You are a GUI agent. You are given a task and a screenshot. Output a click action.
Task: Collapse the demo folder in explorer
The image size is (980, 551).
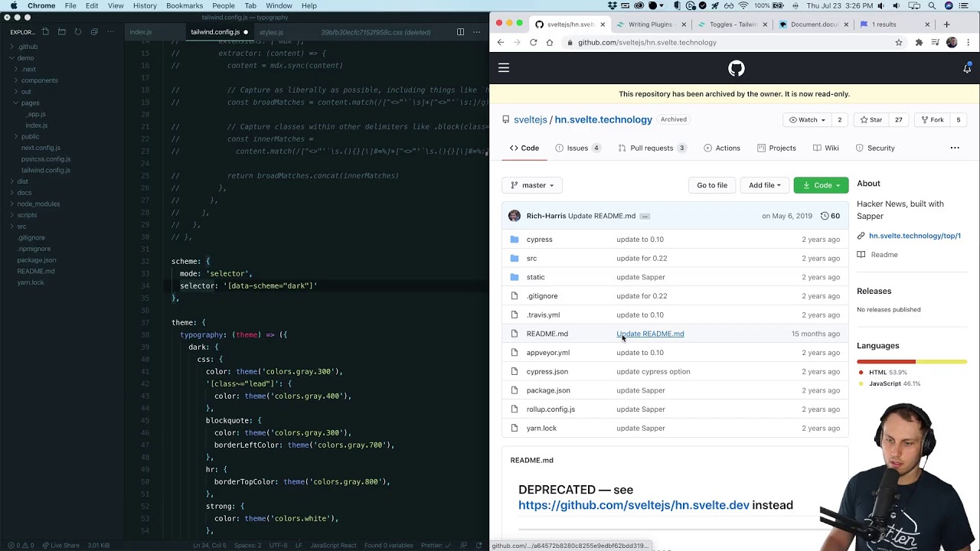point(25,58)
